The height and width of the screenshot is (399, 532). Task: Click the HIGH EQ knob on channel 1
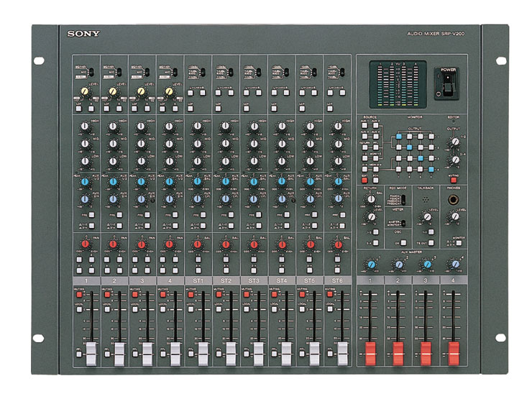85,126
